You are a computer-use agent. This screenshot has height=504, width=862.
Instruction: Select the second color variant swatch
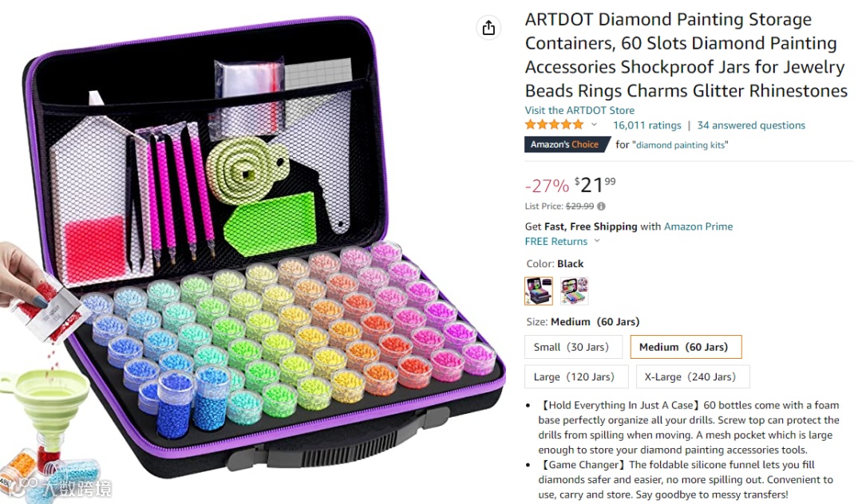point(574,290)
